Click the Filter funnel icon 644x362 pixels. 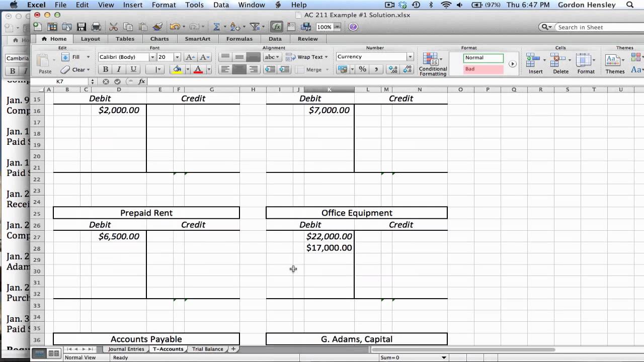255,27
